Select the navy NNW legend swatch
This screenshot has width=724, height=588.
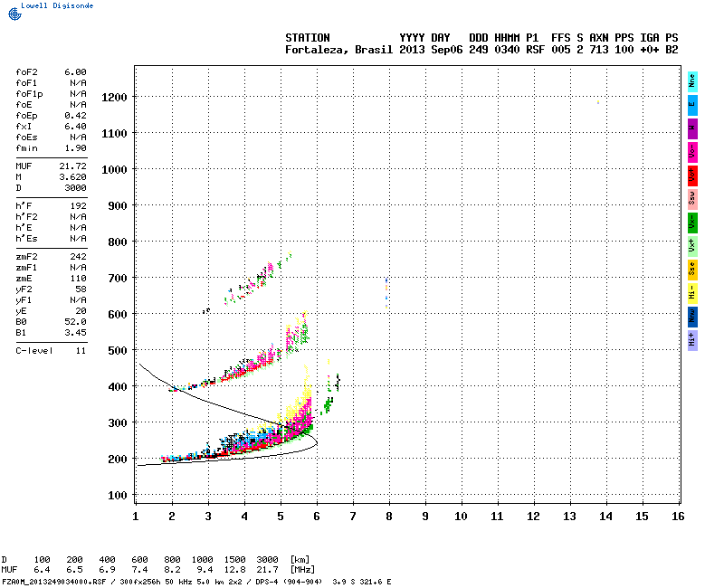point(692,318)
